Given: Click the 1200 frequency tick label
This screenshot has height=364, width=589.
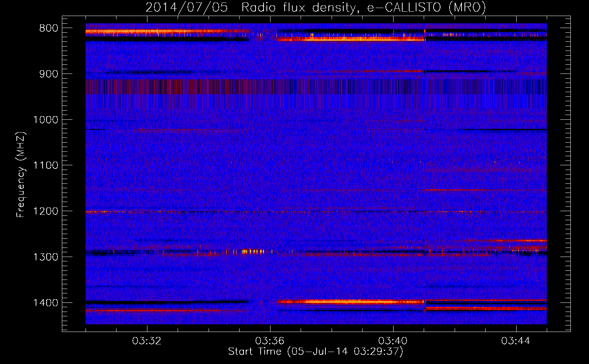Looking at the screenshot, I should click(x=46, y=211).
